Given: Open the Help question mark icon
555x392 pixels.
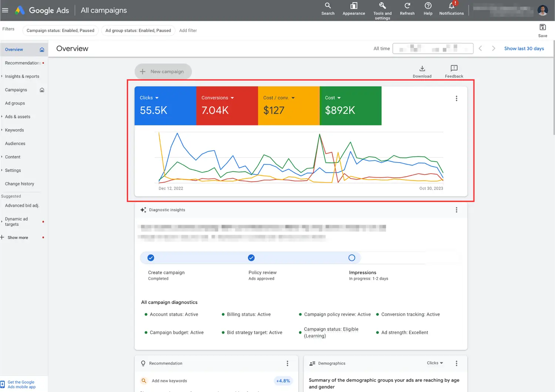Looking at the screenshot, I should pyautogui.click(x=428, y=6).
